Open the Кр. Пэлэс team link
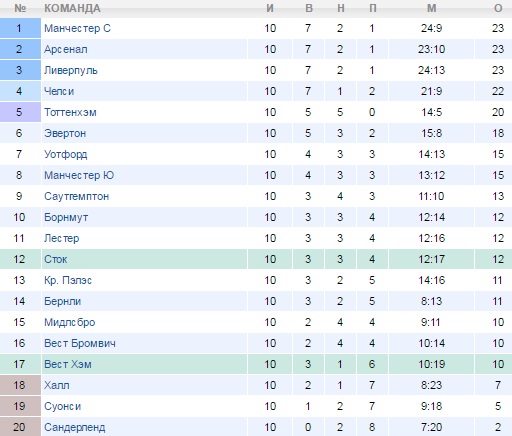Viewport: 512px width, 436px height. pyautogui.click(x=68, y=280)
